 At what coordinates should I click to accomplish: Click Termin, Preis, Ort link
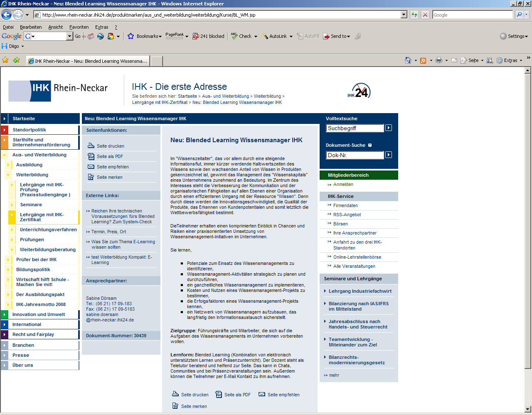[x=108, y=232]
